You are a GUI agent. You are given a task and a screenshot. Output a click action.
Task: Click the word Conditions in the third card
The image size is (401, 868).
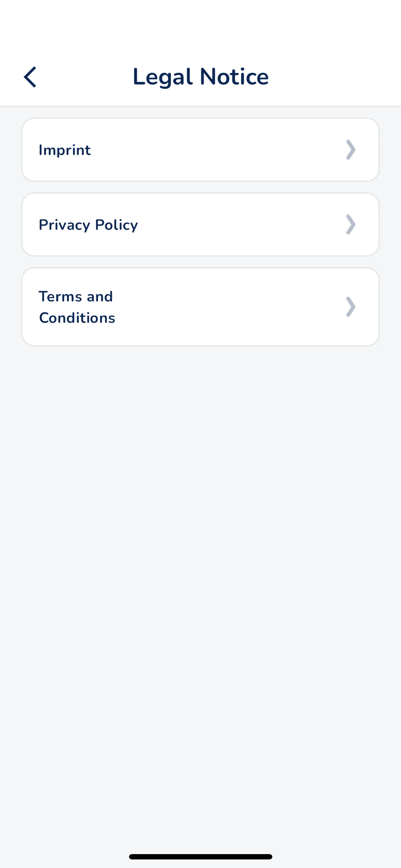pyautogui.click(x=77, y=318)
